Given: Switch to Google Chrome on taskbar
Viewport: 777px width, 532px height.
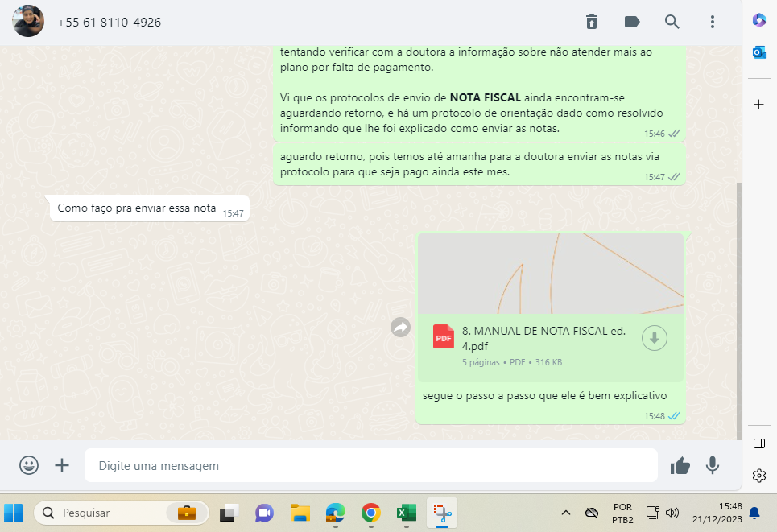Looking at the screenshot, I should coord(371,513).
